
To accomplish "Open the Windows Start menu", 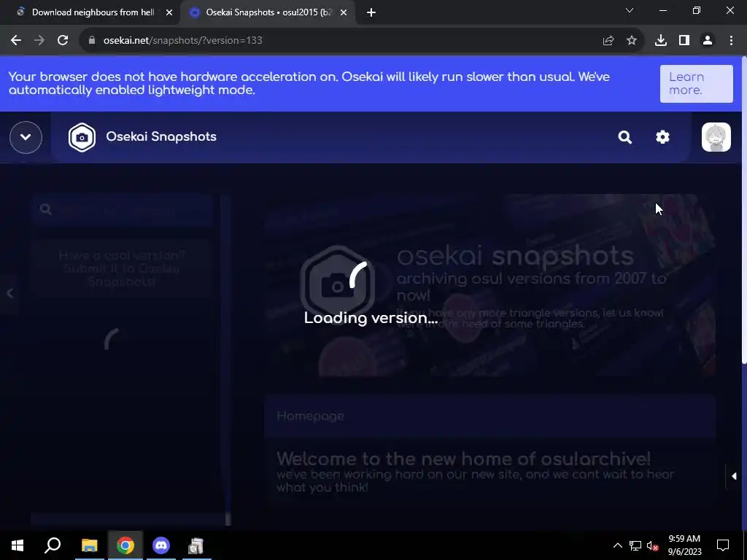I will [x=18, y=545].
